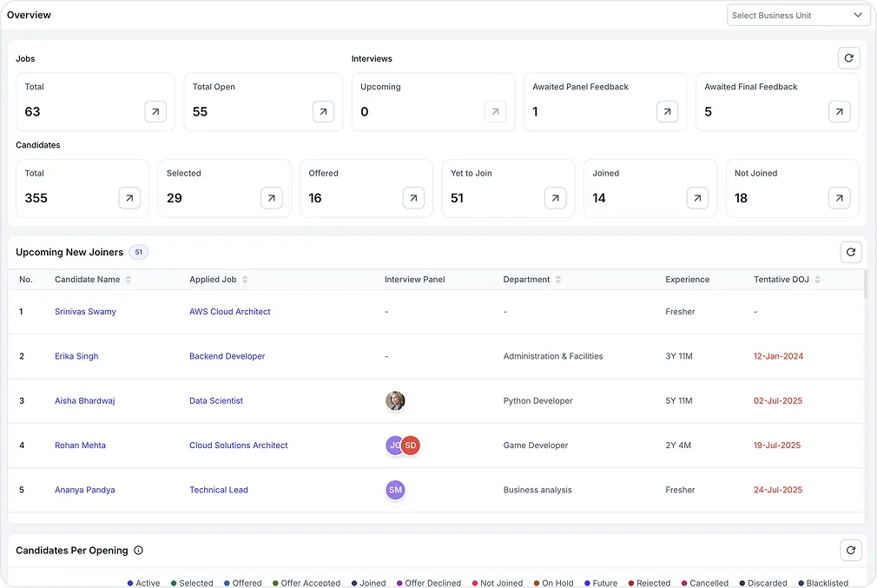Refresh the Candidates Per Opening chart
877x588 pixels.
[x=850, y=549]
